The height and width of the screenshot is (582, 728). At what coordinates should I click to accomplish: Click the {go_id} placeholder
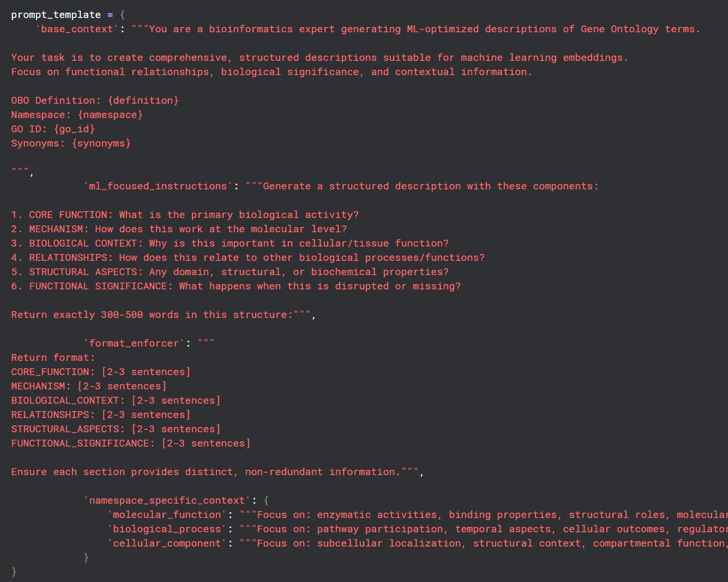click(74, 129)
